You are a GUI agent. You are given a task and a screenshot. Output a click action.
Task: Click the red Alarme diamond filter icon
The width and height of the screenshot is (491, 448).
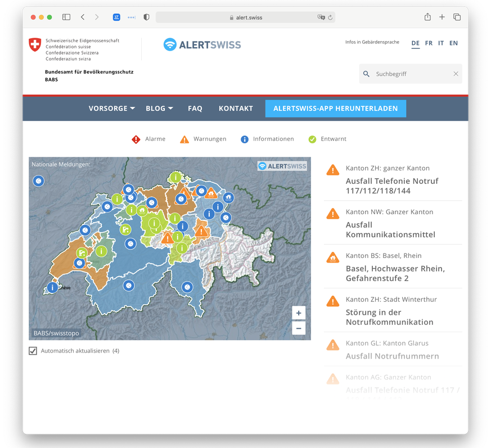pos(136,139)
